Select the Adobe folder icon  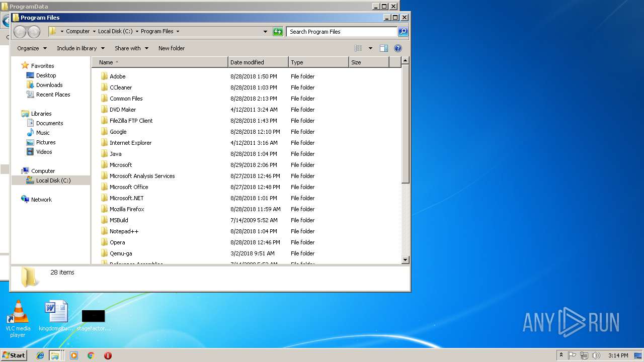click(x=104, y=76)
